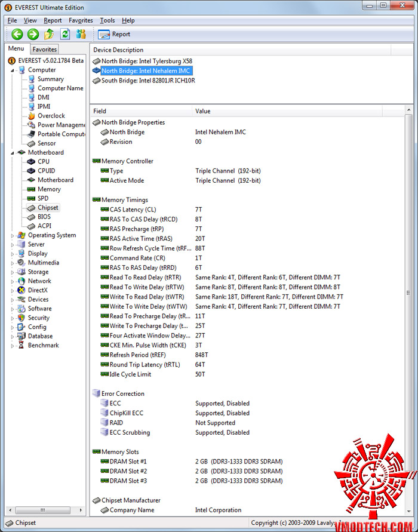Open the ACPI page

coord(44,226)
